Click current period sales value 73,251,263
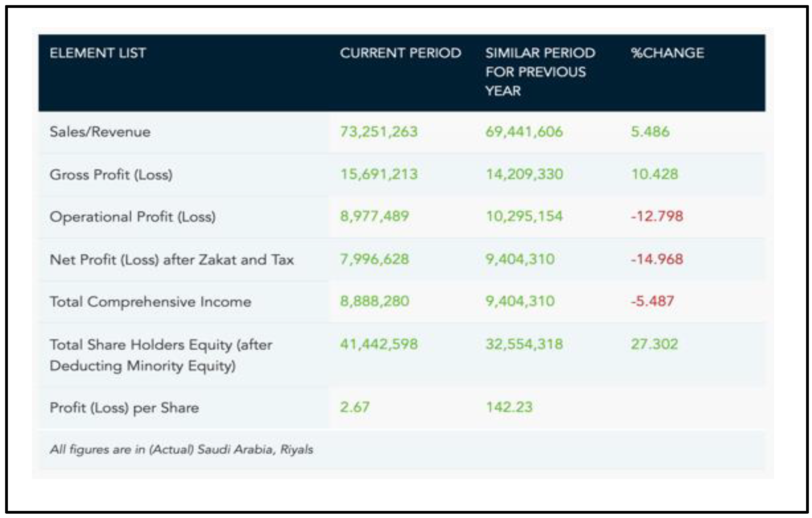812x518 pixels. (378, 132)
